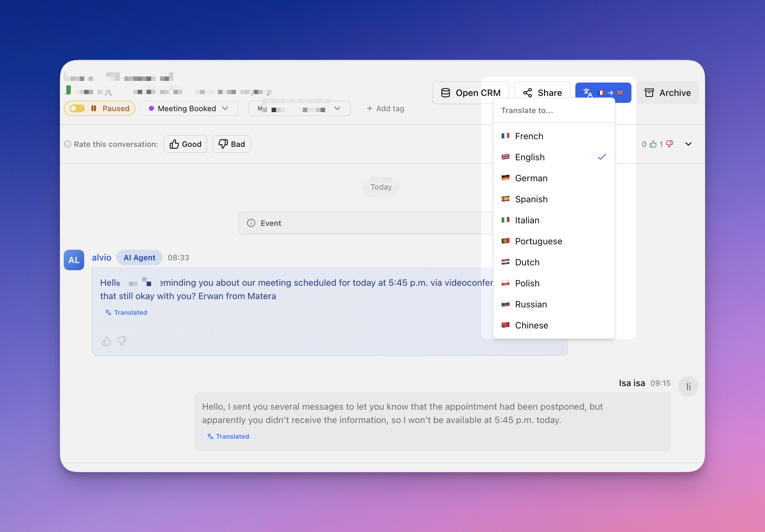Click the AL avatar of alvio
Viewport: 765px width, 532px height.
click(x=74, y=260)
